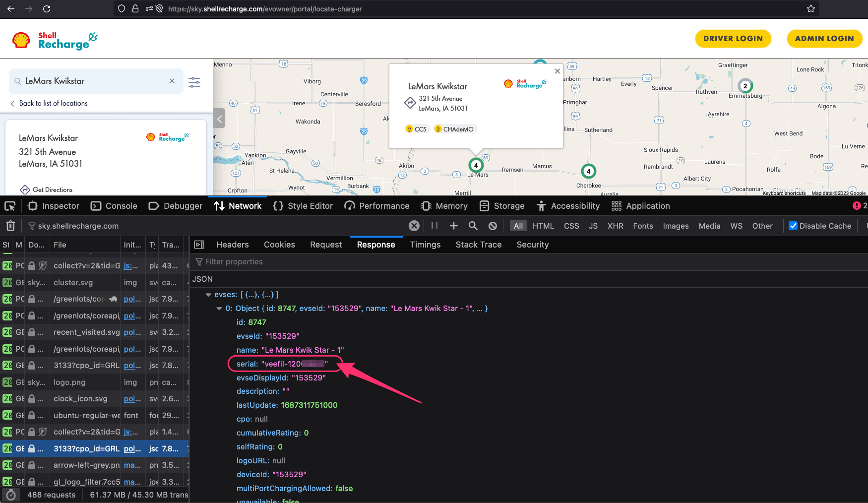Viewport: 868px width, 503px height.
Task: Collapse the 0: Object tree node
Action: (219, 309)
